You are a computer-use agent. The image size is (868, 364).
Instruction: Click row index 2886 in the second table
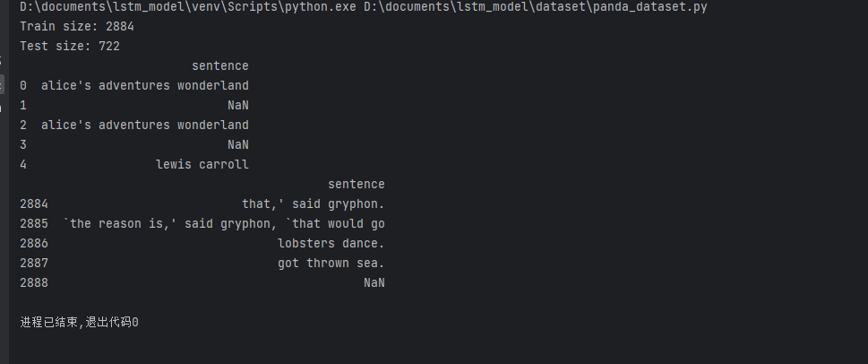[x=34, y=244]
